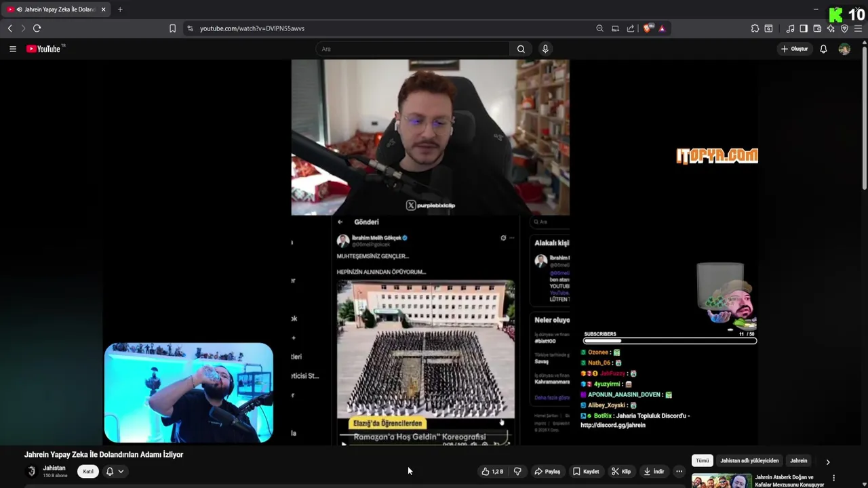Viewport: 868px width, 488px height.
Task: Expand notification options chevron beside bell
Action: (121, 471)
